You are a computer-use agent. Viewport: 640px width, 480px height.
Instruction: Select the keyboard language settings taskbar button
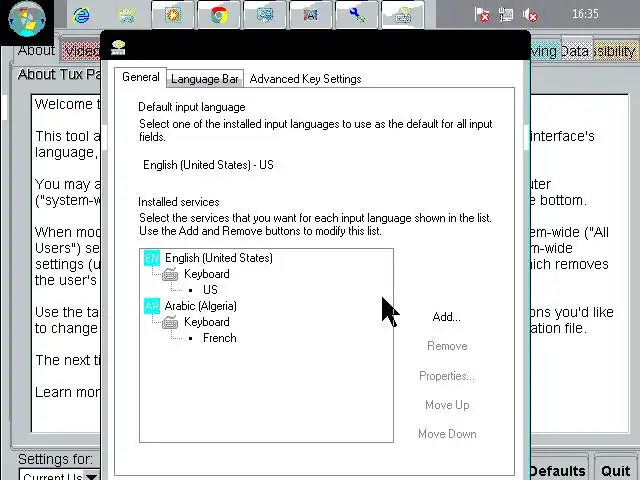402,16
